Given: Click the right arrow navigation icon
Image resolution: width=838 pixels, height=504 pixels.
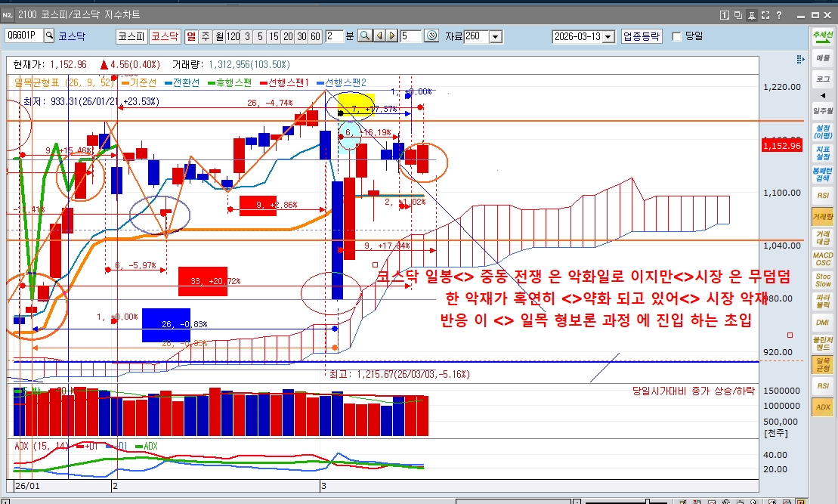Looking at the screenshot, I should (x=392, y=36).
